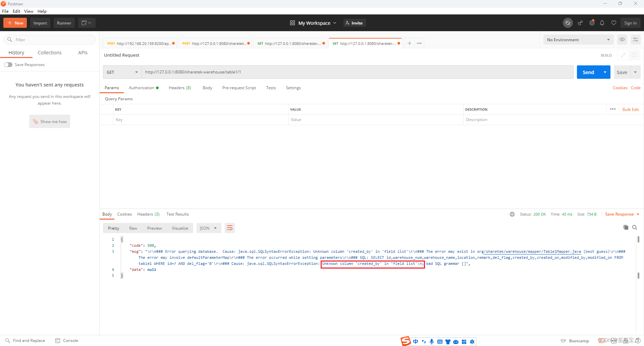Open Bootcamp in status bar
Viewport: 644px width, 346px height.
(x=575, y=341)
